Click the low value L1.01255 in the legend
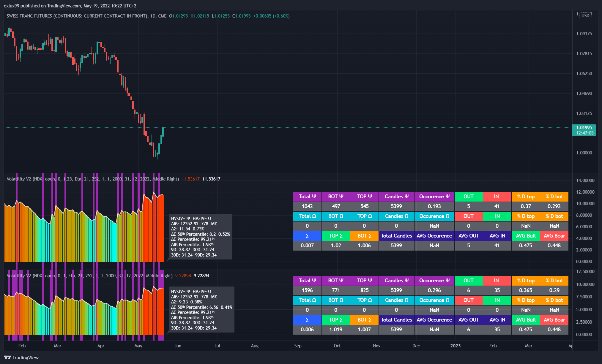 (x=220, y=16)
